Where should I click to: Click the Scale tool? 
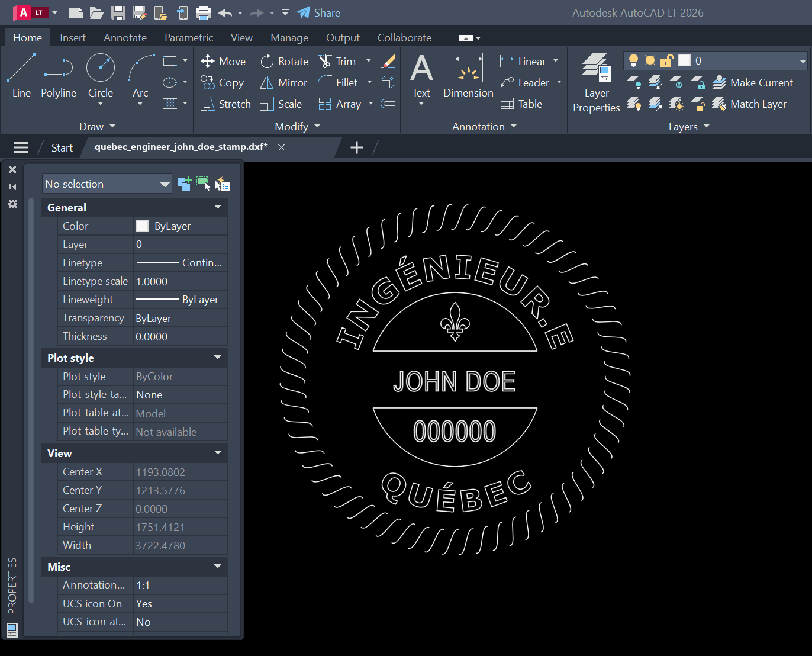pyautogui.click(x=281, y=104)
